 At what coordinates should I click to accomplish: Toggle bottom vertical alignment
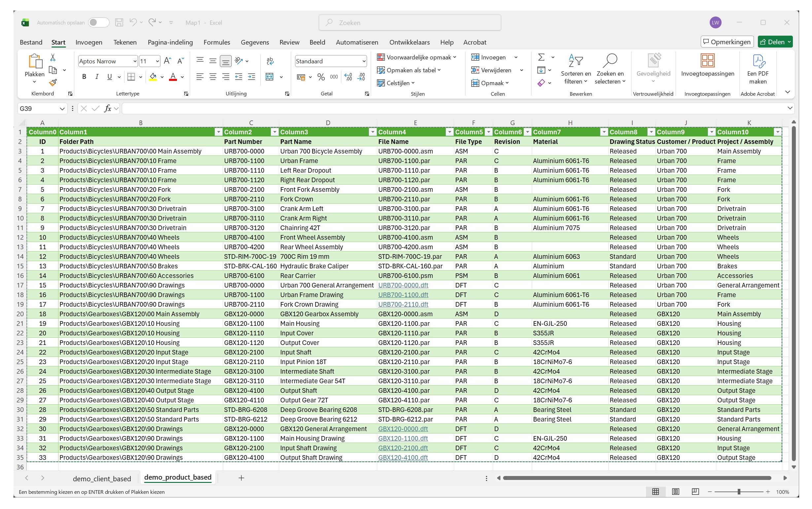pos(225,61)
